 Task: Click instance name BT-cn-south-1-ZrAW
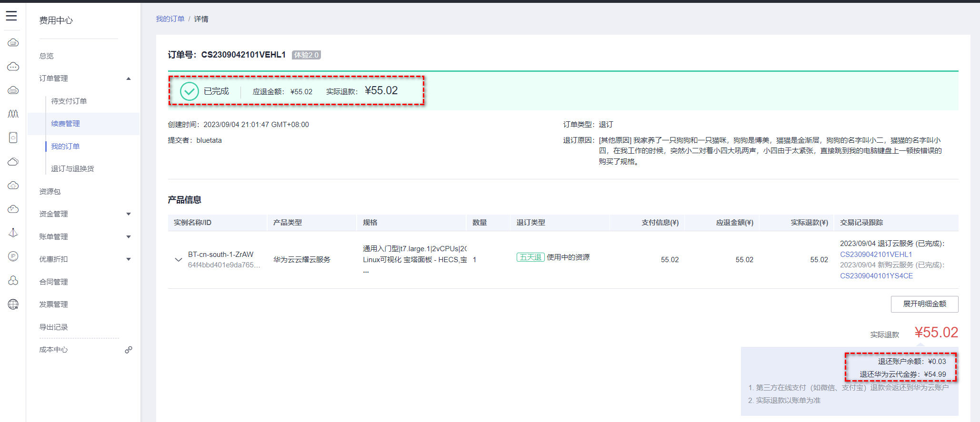[220, 255]
